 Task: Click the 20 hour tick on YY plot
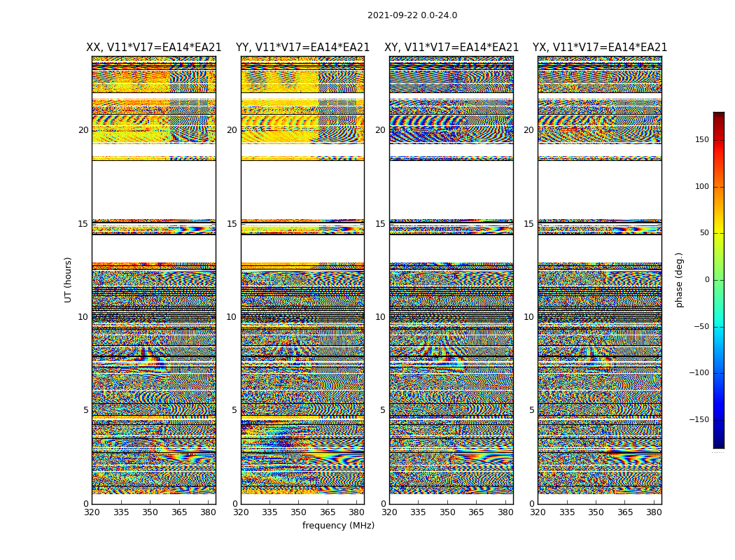[232, 130]
